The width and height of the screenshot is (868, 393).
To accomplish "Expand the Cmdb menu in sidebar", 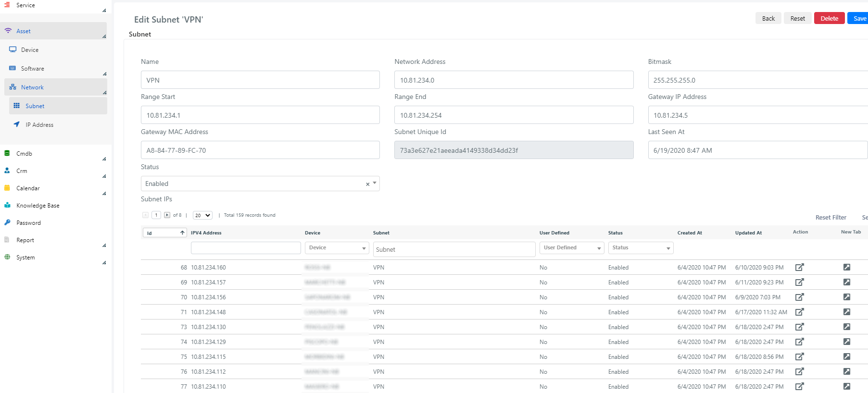I will pyautogui.click(x=25, y=154).
